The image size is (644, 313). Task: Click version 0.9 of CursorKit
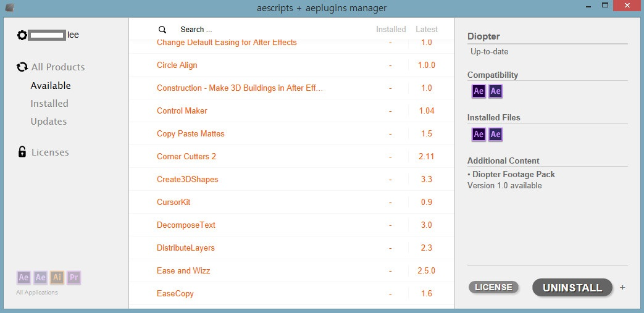click(x=426, y=202)
